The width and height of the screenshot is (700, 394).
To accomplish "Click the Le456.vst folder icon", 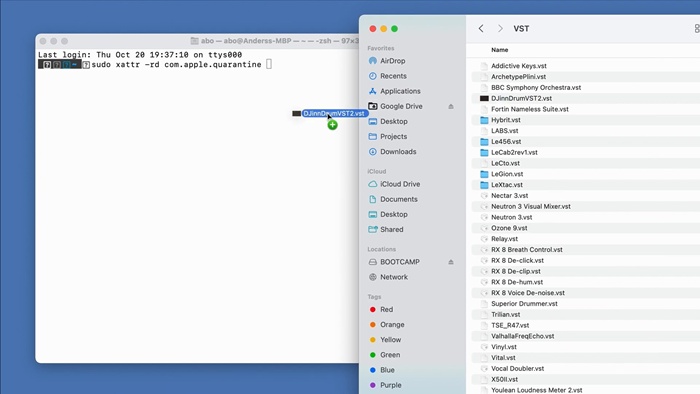I will [x=484, y=141].
